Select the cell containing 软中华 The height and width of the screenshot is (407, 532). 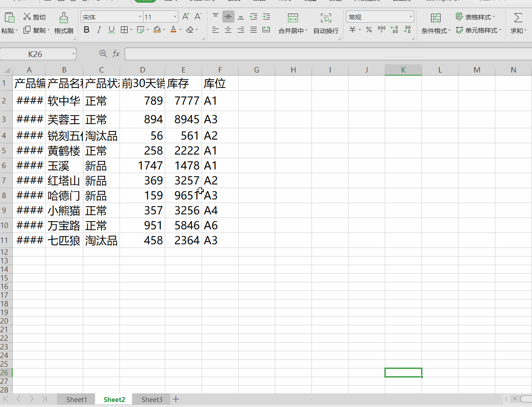point(64,101)
